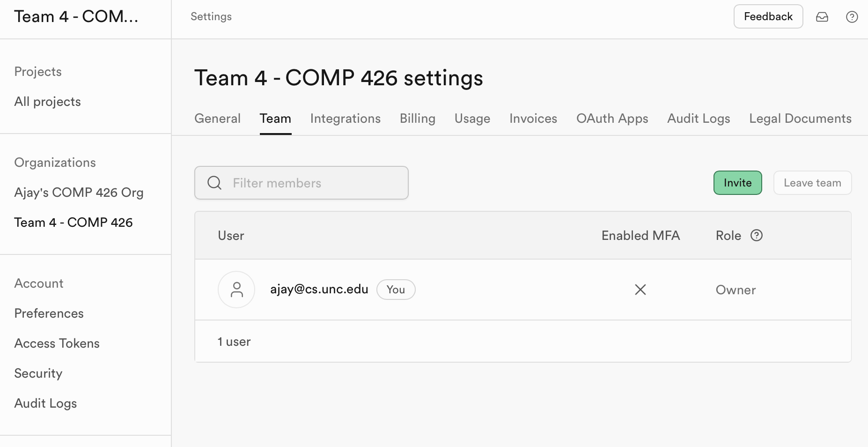Click the green Invite button
This screenshot has height=447, width=868.
[738, 183]
